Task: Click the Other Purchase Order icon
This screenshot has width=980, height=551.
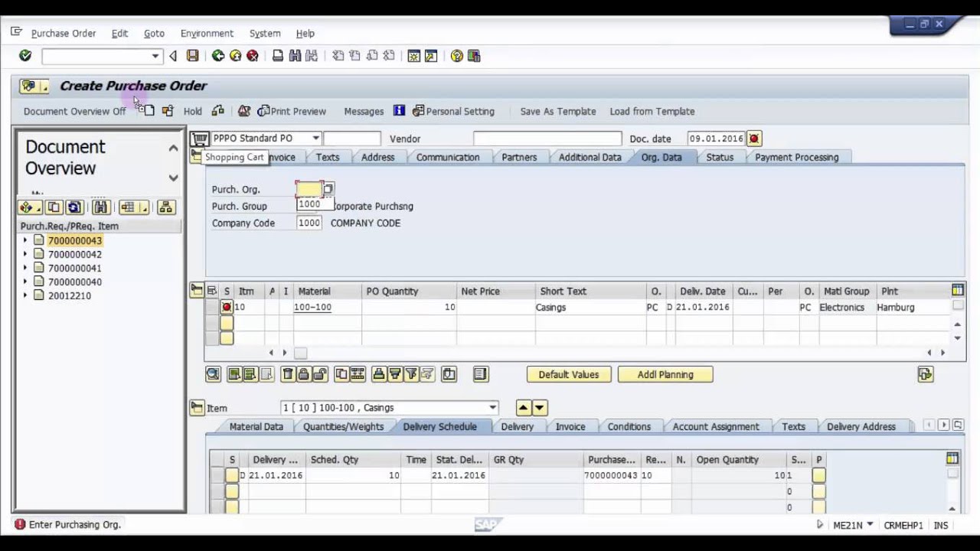Action: [x=168, y=111]
